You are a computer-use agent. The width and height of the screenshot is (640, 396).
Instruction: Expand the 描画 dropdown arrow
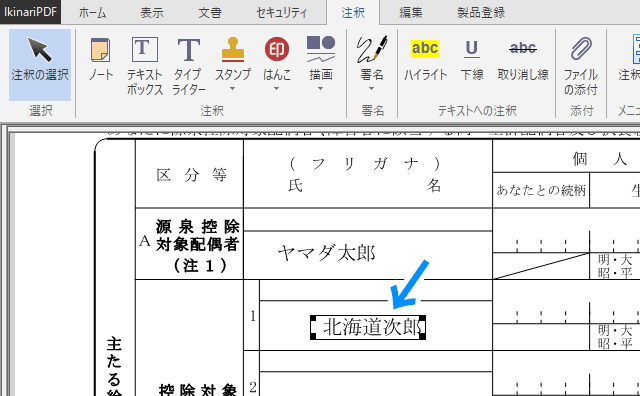coord(321,89)
